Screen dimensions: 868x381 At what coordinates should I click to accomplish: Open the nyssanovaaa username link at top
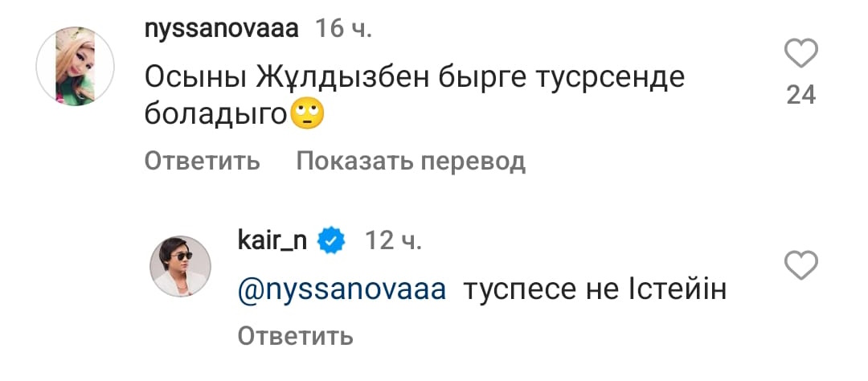(x=222, y=30)
